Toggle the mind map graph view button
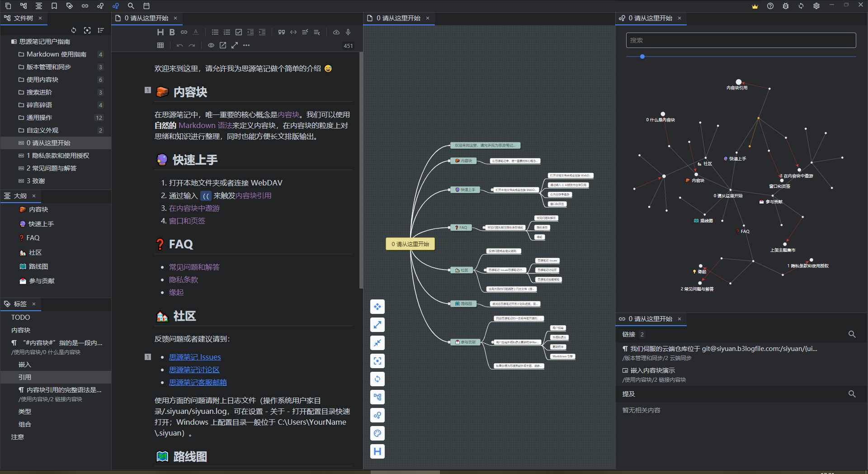The height and width of the screenshot is (474, 868). (x=377, y=415)
